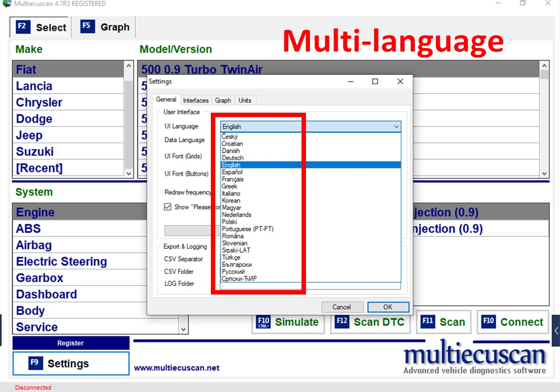Image resolution: width=560 pixels, height=392 pixels.
Task: Click the Register button
Action: [71, 343]
